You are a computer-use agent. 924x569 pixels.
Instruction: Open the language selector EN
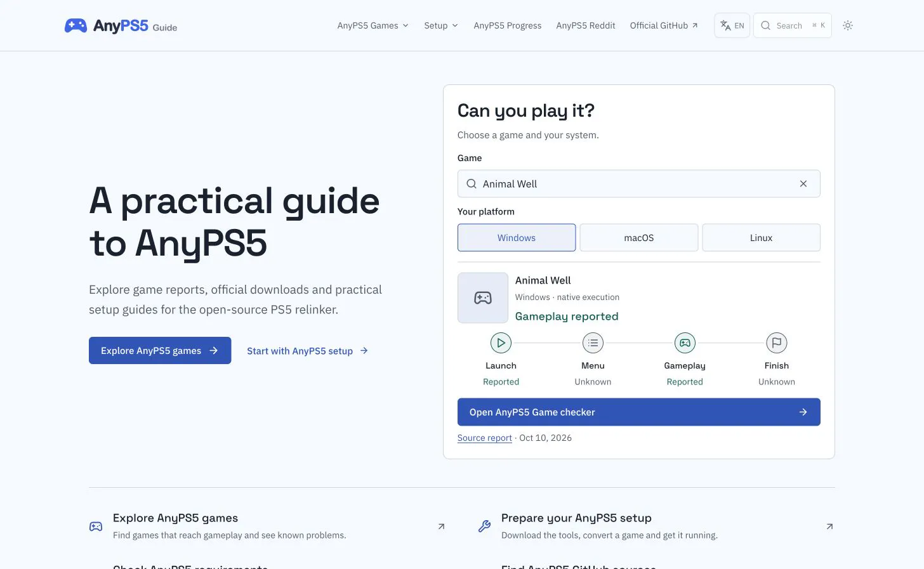[x=732, y=25]
